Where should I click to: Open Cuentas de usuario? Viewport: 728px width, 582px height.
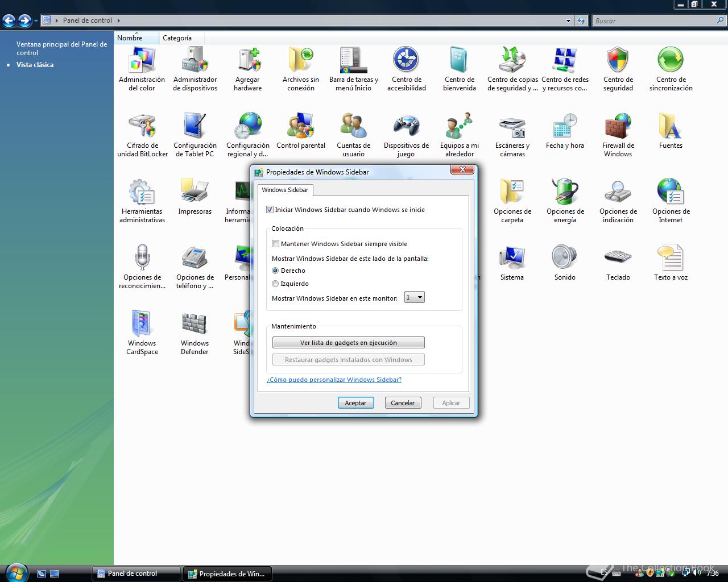pos(353,135)
